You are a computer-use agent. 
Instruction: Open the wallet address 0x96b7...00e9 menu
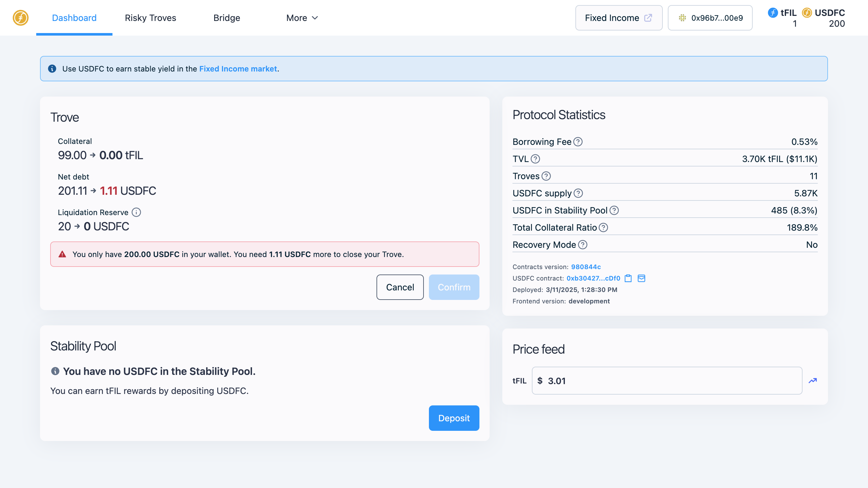710,18
